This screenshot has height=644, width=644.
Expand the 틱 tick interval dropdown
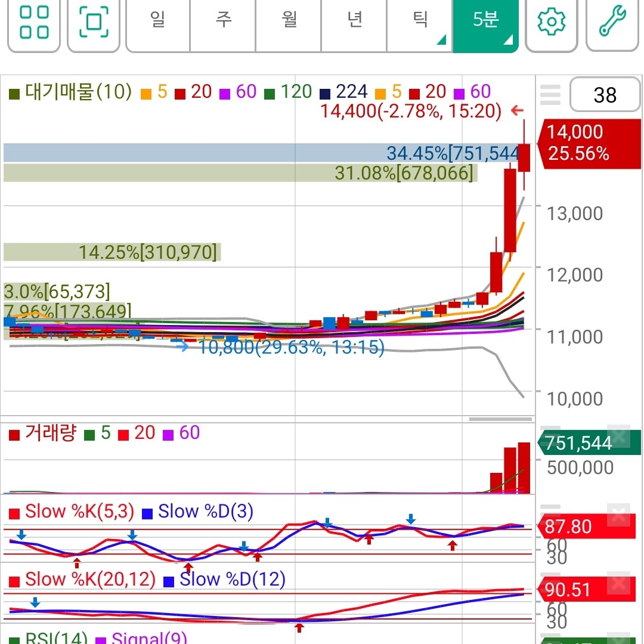pyautogui.click(x=420, y=20)
